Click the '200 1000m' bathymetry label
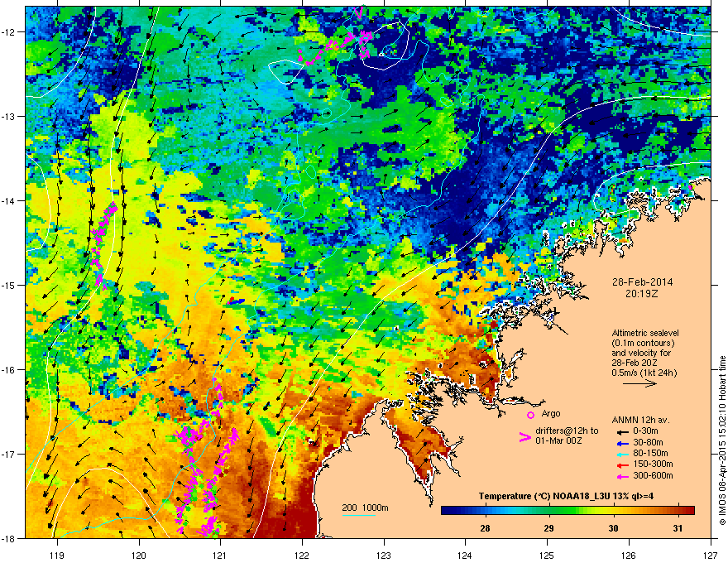 click(365, 508)
